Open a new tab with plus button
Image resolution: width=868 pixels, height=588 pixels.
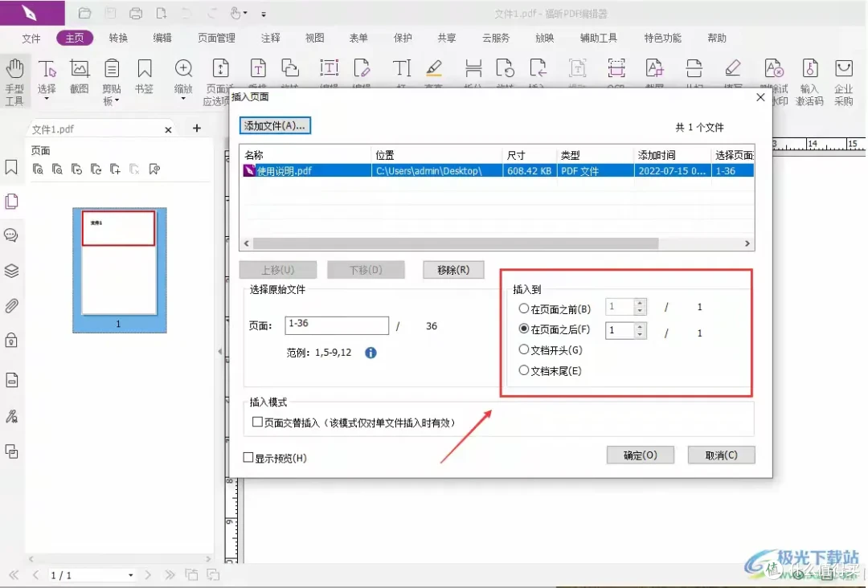[197, 129]
